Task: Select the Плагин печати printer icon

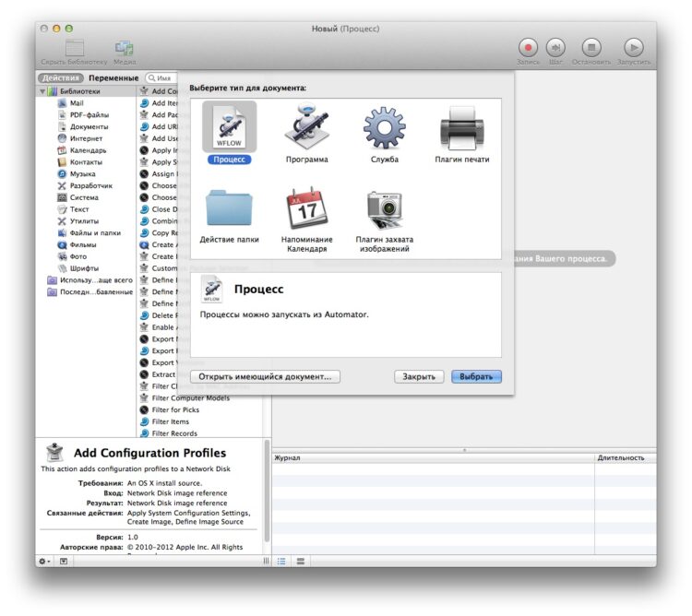Action: click(x=461, y=127)
